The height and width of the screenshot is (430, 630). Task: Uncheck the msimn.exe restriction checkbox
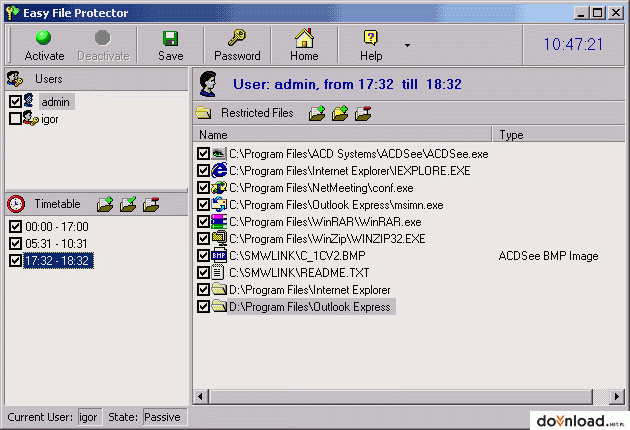pyautogui.click(x=203, y=204)
